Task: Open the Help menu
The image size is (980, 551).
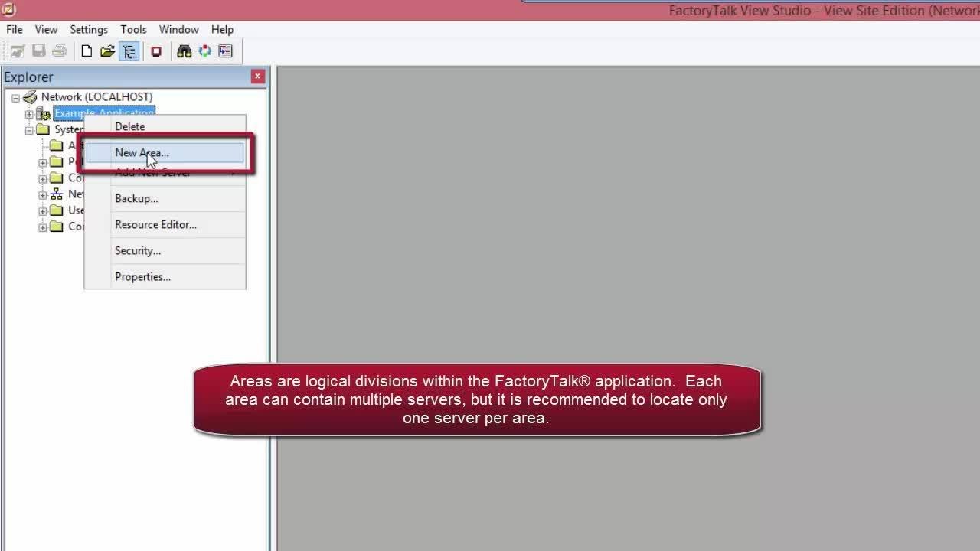Action: click(x=222, y=29)
